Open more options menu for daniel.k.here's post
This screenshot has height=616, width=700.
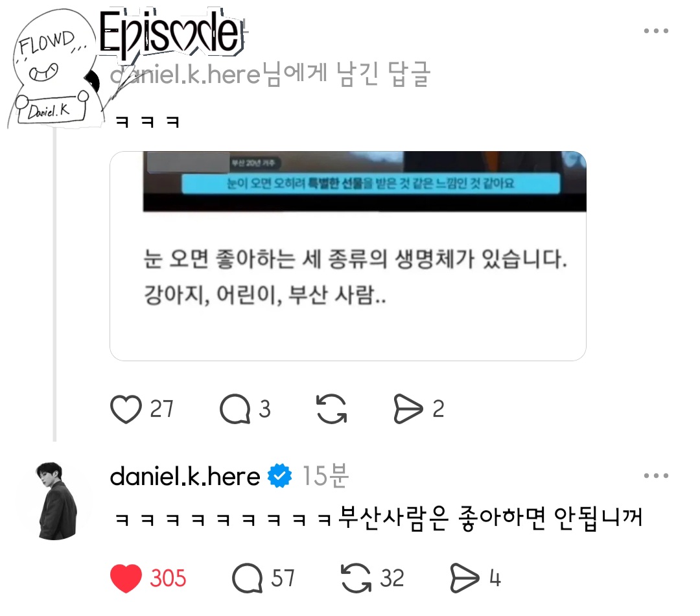656,476
